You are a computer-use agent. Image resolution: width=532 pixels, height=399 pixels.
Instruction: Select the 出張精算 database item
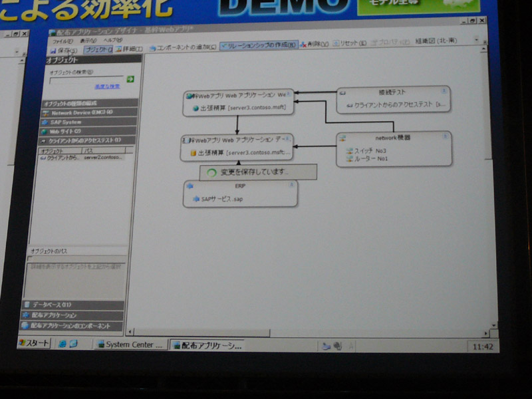pyautogui.click(x=239, y=153)
